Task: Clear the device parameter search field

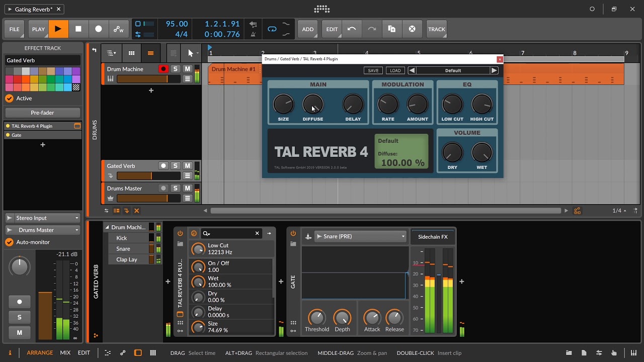Action: pyautogui.click(x=257, y=233)
